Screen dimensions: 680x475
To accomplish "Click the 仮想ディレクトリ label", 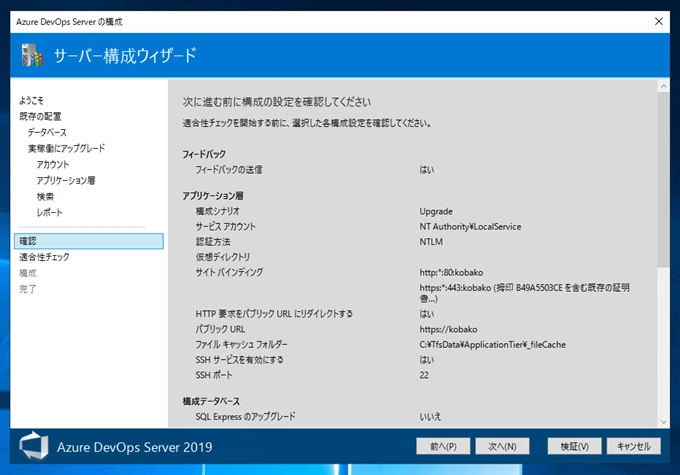I will click(x=222, y=257).
